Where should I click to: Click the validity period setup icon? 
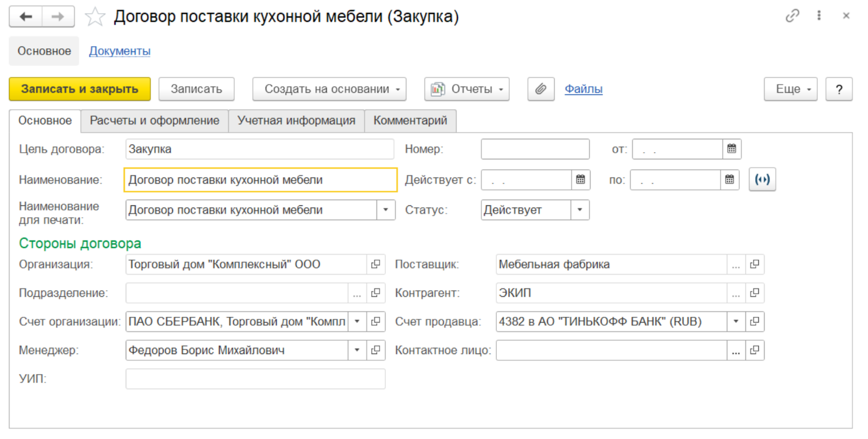(762, 180)
